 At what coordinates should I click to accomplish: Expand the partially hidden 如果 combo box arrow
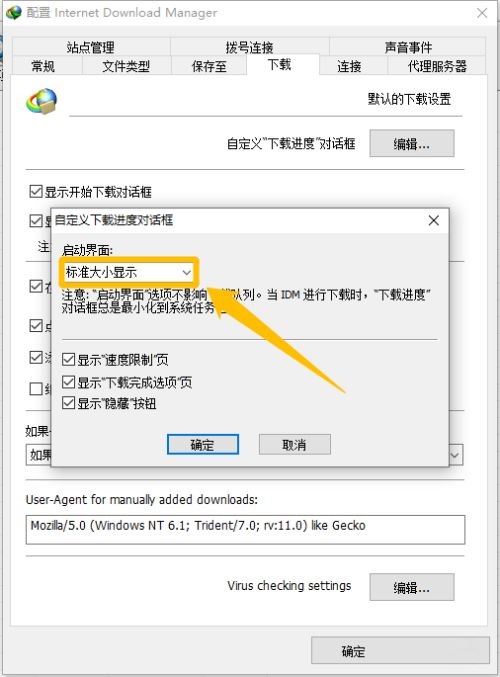point(455,455)
